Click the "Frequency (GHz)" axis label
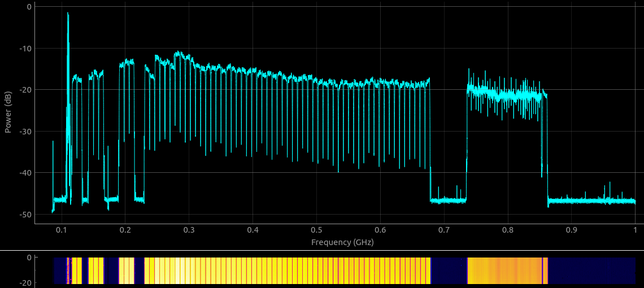 click(342, 242)
